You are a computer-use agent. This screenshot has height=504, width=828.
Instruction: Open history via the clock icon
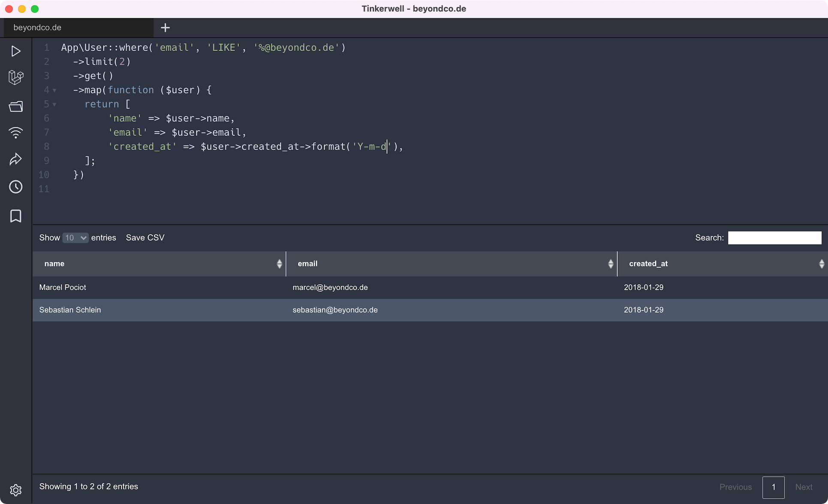pos(16,187)
